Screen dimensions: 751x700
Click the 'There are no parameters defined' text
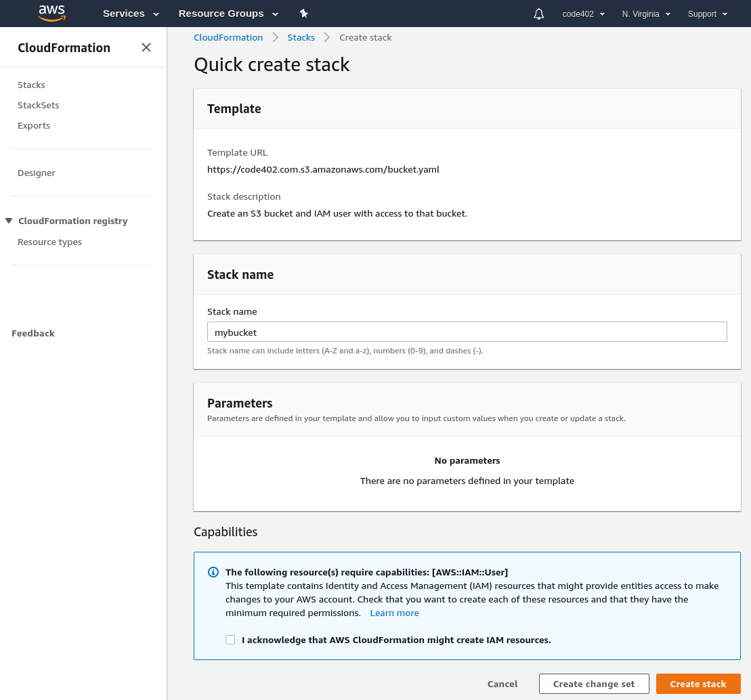point(467,481)
